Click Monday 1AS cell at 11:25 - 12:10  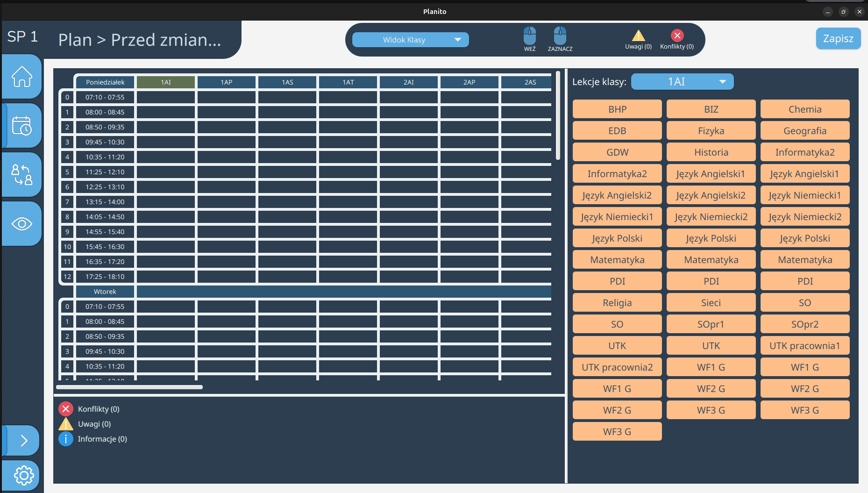coord(287,172)
